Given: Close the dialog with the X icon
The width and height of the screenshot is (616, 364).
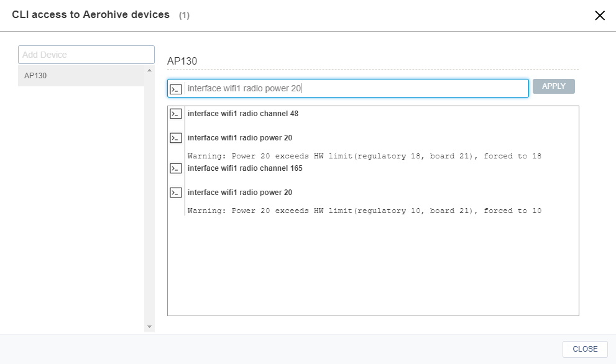Looking at the screenshot, I should click(x=599, y=16).
